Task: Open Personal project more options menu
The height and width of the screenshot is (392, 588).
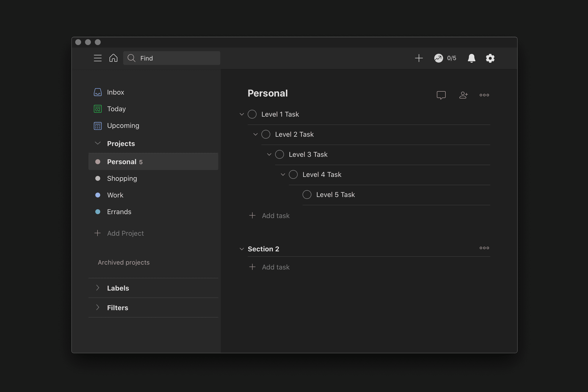Action: (x=484, y=95)
